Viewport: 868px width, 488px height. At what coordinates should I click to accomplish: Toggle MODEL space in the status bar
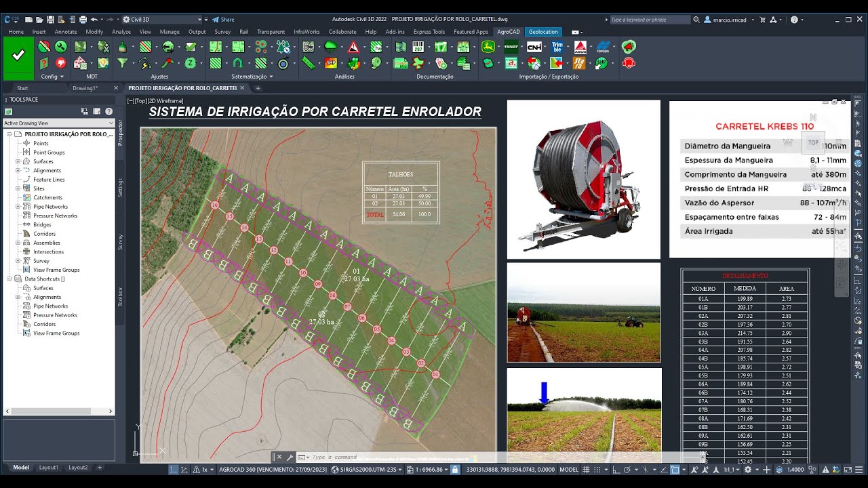pos(568,469)
